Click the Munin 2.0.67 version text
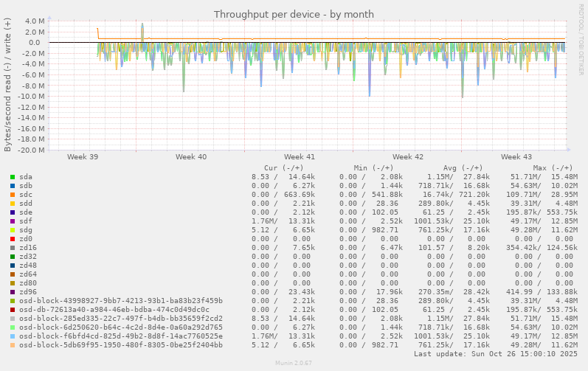 (294, 364)
